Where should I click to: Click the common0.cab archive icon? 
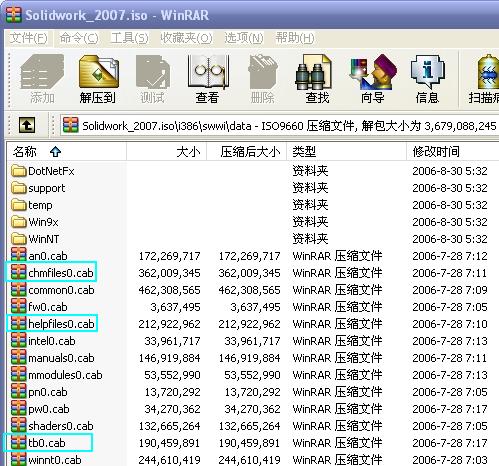point(18,289)
